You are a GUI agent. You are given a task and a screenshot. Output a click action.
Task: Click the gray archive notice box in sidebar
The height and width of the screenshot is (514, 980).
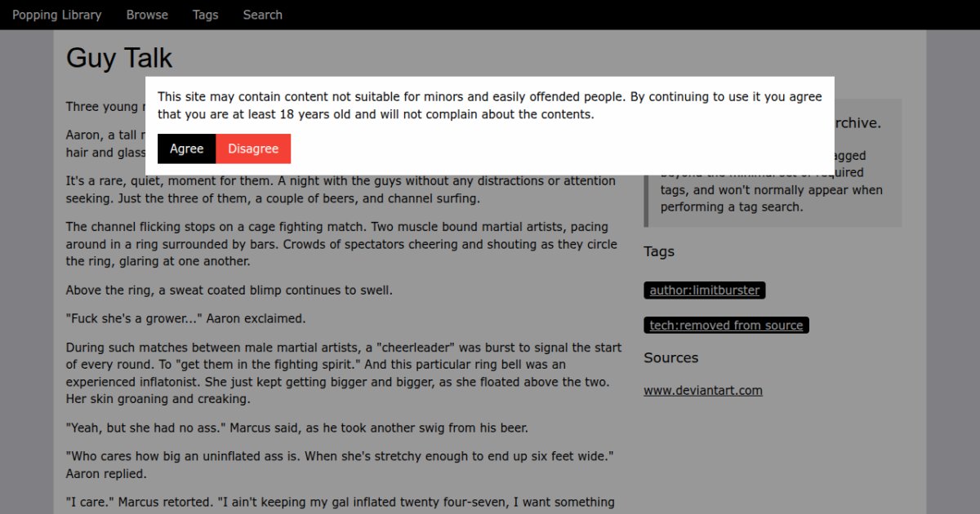point(772,198)
